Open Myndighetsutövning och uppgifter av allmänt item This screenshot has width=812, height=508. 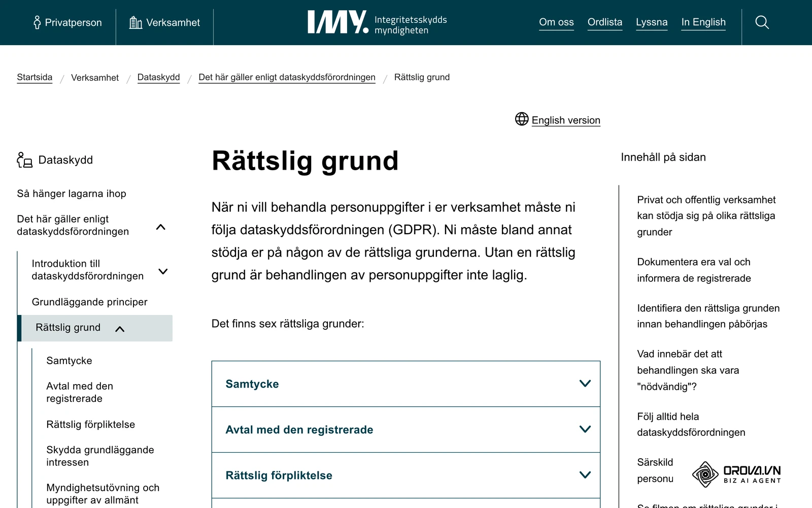click(x=103, y=494)
